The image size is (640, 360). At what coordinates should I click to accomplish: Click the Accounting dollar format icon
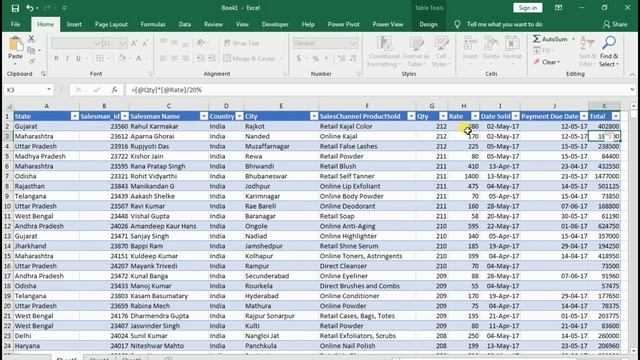click(299, 58)
